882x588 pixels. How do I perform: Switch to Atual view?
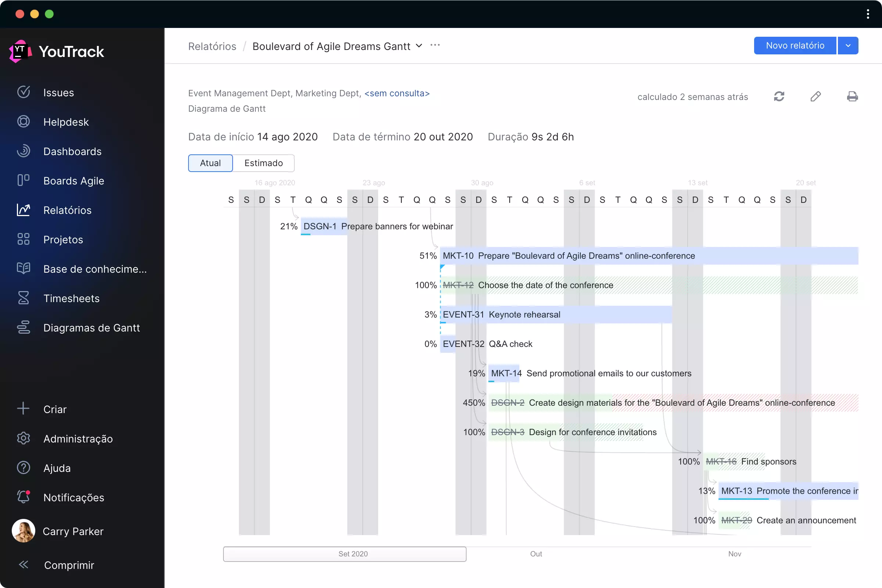[210, 162]
